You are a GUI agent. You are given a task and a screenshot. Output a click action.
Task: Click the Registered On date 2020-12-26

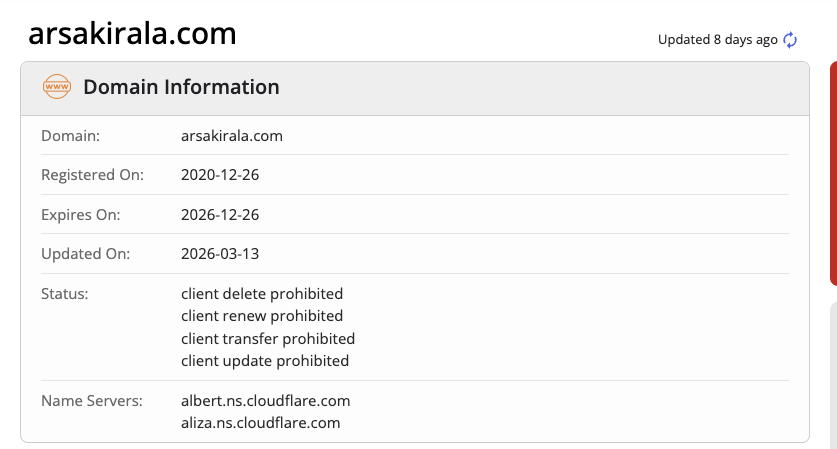[x=220, y=174]
